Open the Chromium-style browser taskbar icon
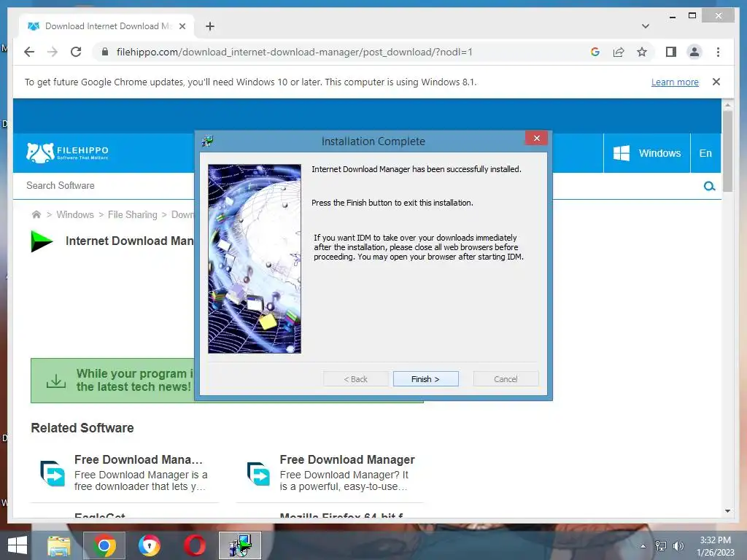This screenshot has height=560, width=747. click(149, 545)
